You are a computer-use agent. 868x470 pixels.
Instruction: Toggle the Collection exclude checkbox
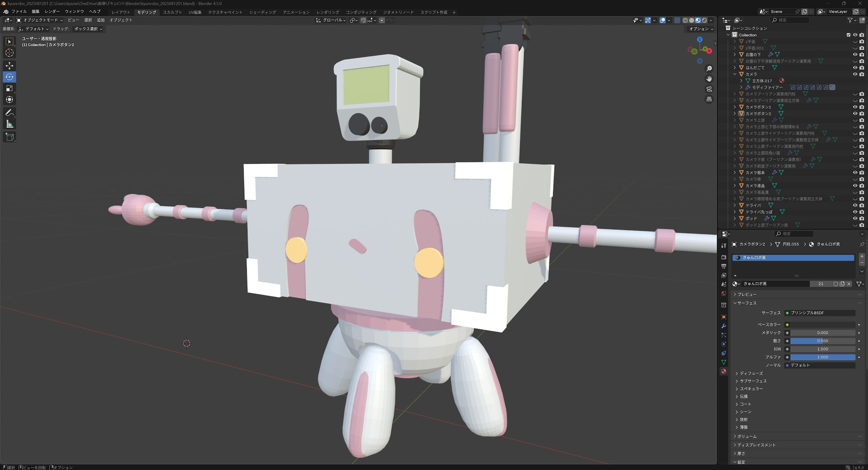(849, 35)
